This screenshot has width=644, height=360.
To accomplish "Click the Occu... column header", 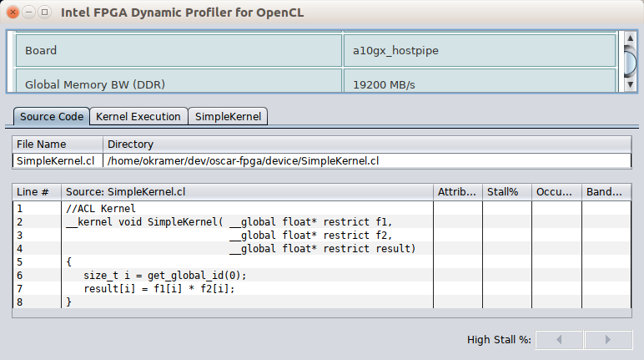I will 556,192.
